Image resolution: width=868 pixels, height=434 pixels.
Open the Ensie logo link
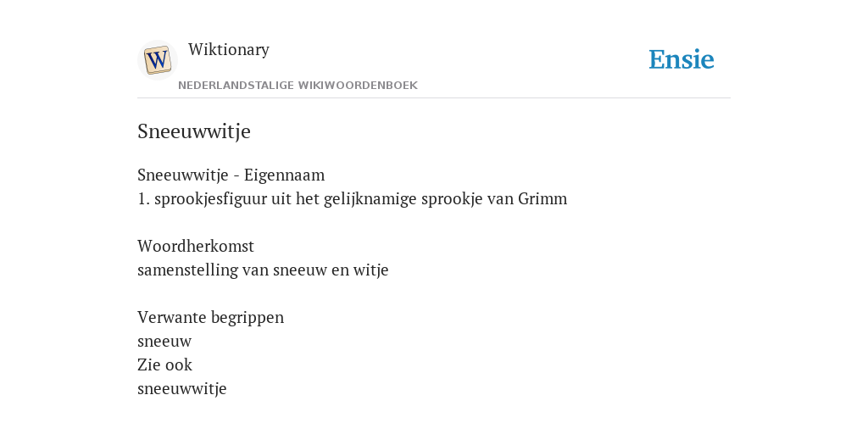point(682,59)
